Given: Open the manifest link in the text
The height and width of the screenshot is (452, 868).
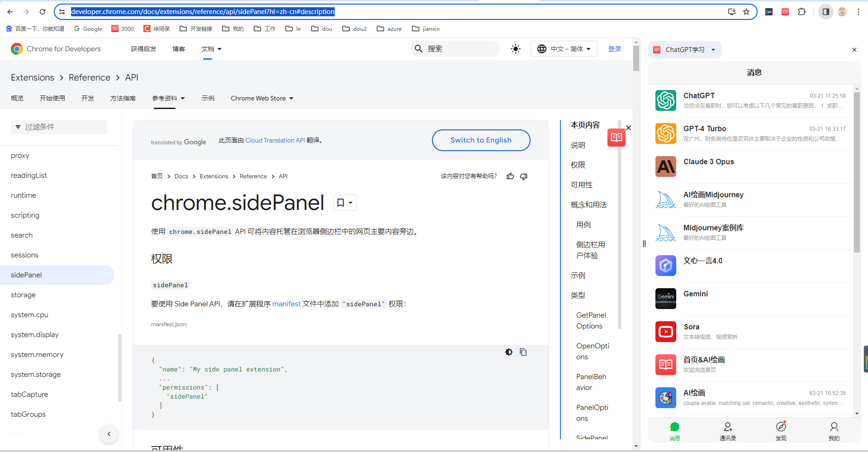Looking at the screenshot, I should click(286, 304).
